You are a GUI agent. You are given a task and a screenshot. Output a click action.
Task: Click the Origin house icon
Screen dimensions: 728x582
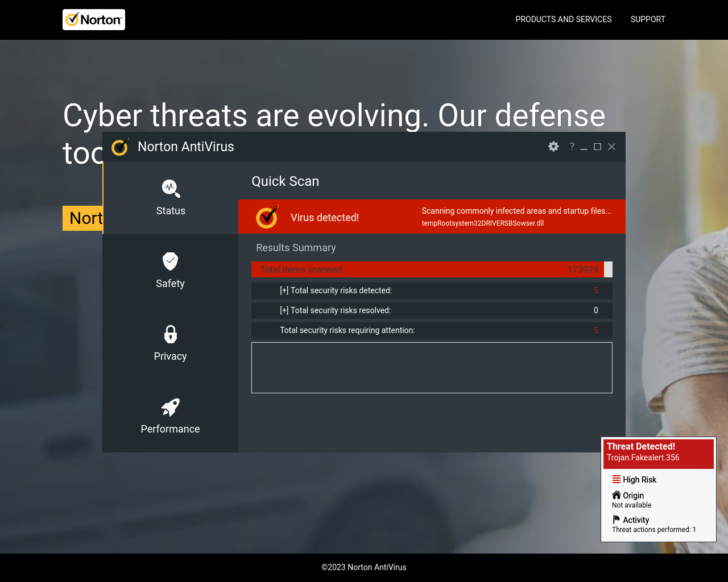617,495
